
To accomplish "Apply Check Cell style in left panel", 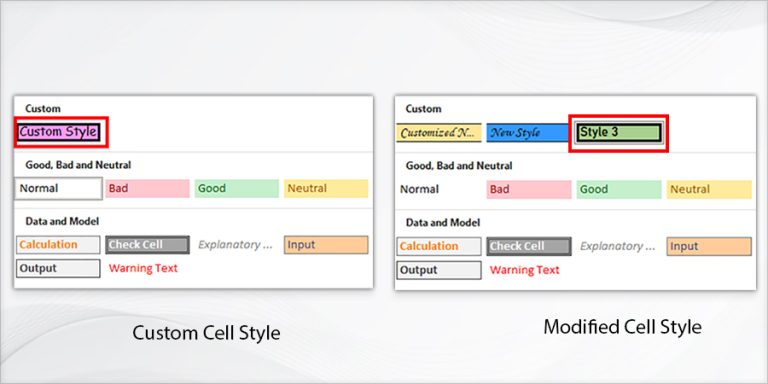I will coord(147,245).
